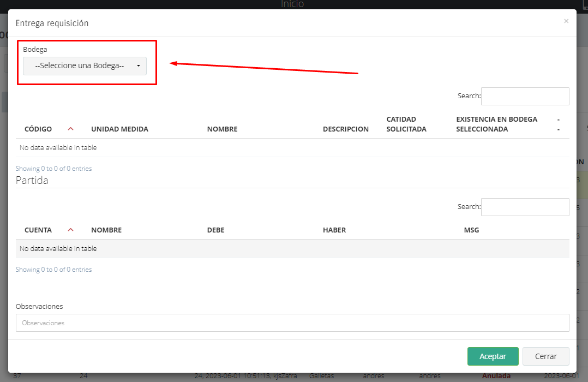Sort by MSG column header

[x=471, y=230]
